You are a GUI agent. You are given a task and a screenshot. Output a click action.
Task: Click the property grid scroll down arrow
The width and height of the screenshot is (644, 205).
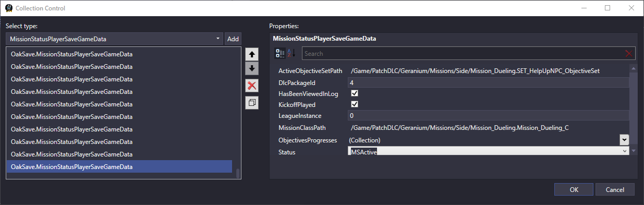(634, 151)
